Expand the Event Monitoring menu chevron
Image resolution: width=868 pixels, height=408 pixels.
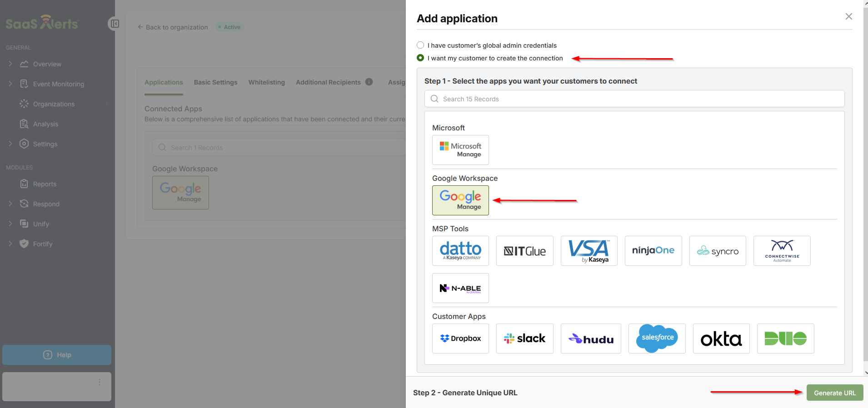[10, 84]
